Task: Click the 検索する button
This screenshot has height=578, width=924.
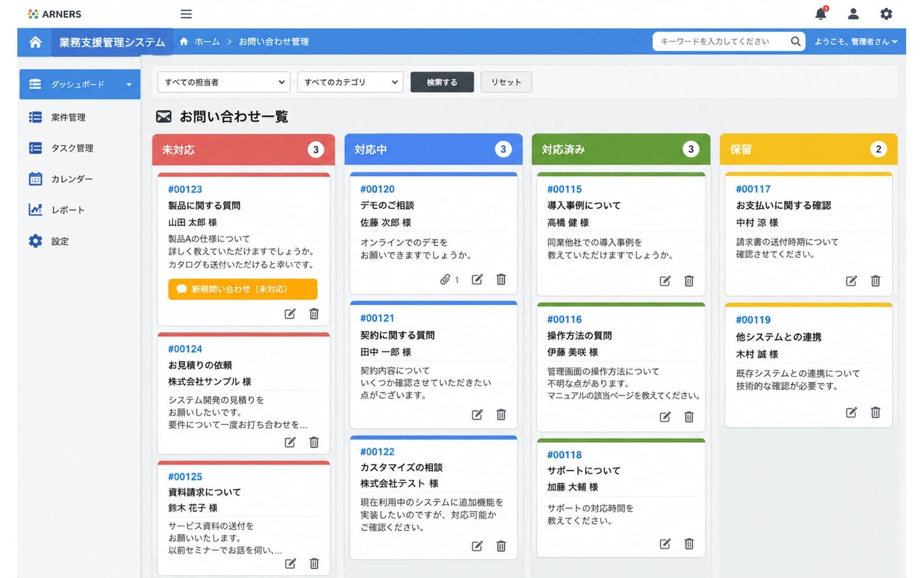Action: [442, 82]
